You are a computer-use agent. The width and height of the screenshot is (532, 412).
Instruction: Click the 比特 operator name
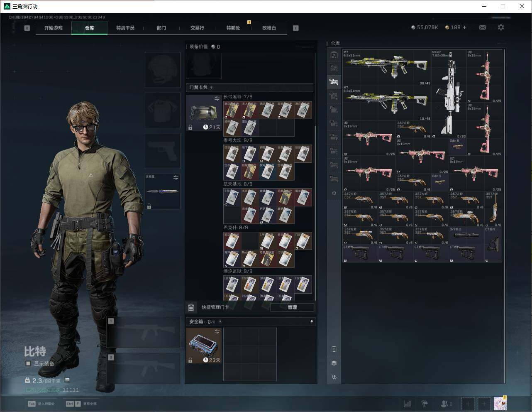pos(35,351)
